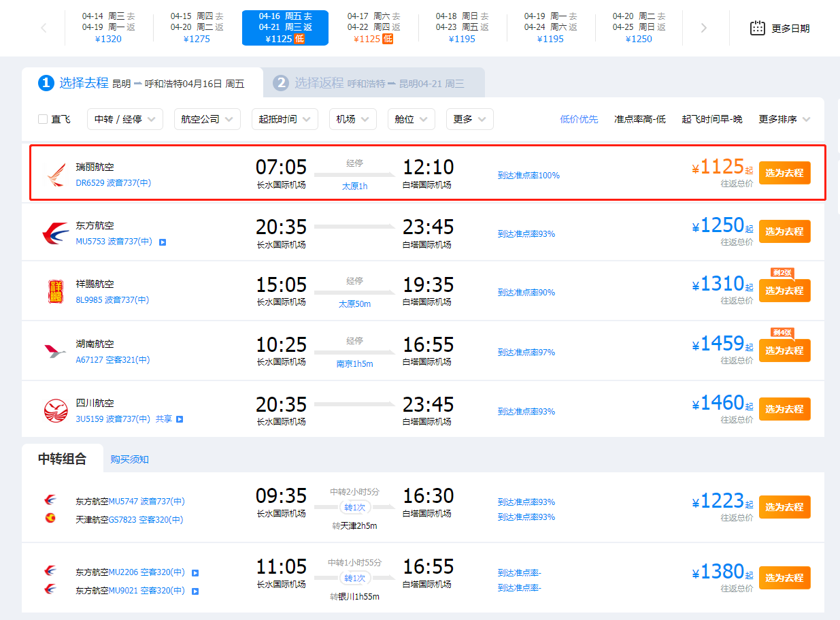
Task: Choose the ¥1125 Ruili flight as departure
Action: (x=784, y=173)
